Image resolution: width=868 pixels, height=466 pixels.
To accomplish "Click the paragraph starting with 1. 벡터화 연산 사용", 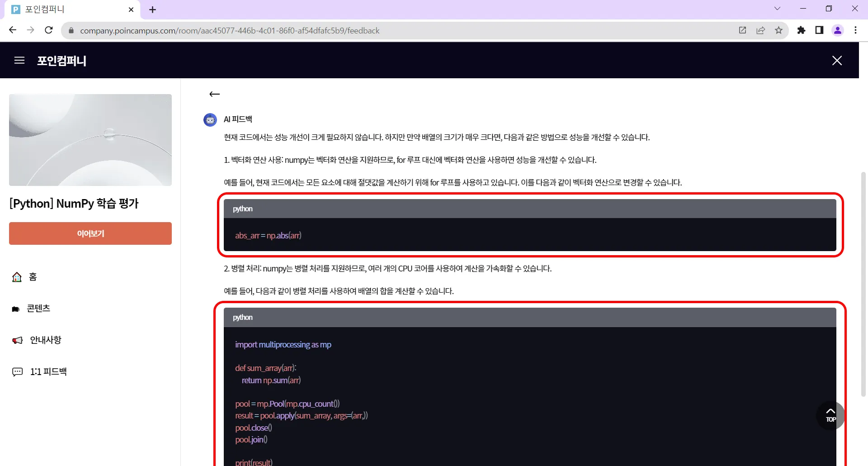I will coord(410,160).
